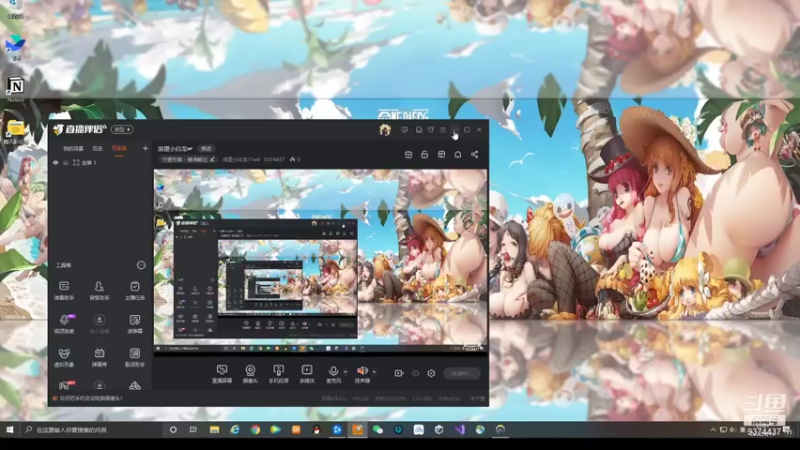Viewport: 800px width, 450px height.
Task: Select the orange highlighted scene tab
Action: [x=119, y=148]
